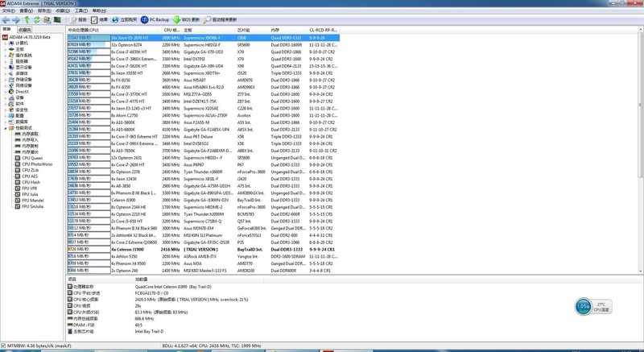Viewport: 644px width, 352px height.
Task: Click the CPU temperature 27°C gadget
Action: pos(593,306)
